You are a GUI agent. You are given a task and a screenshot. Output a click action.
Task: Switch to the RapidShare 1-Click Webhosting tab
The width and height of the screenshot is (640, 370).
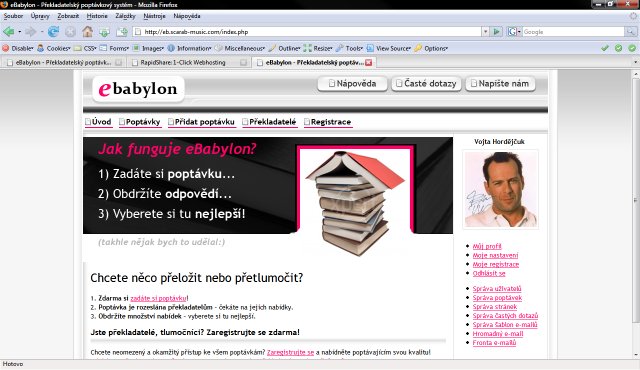pos(183,62)
